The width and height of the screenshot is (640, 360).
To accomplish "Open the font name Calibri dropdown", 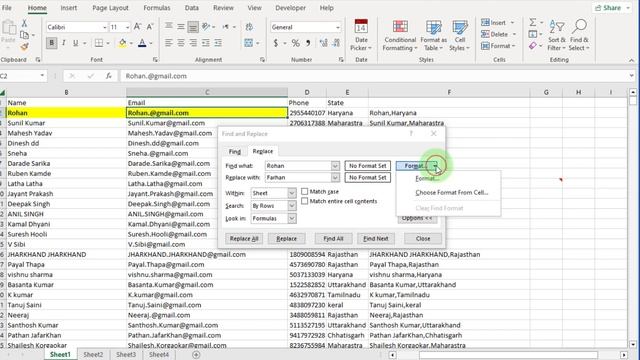I will 104,27.
